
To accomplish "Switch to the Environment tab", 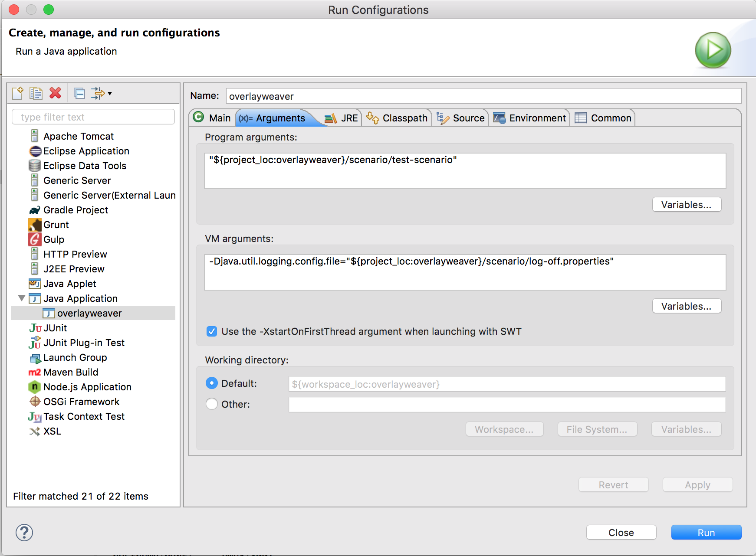I will click(x=530, y=118).
